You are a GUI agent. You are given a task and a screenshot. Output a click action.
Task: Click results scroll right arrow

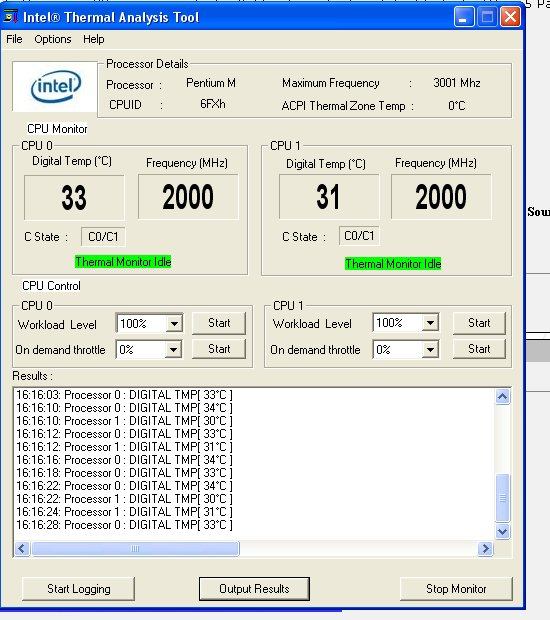pyautogui.click(x=486, y=549)
